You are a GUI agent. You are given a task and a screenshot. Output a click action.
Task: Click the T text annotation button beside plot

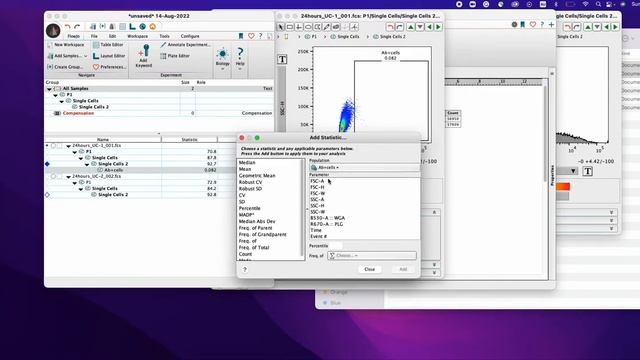(282, 59)
